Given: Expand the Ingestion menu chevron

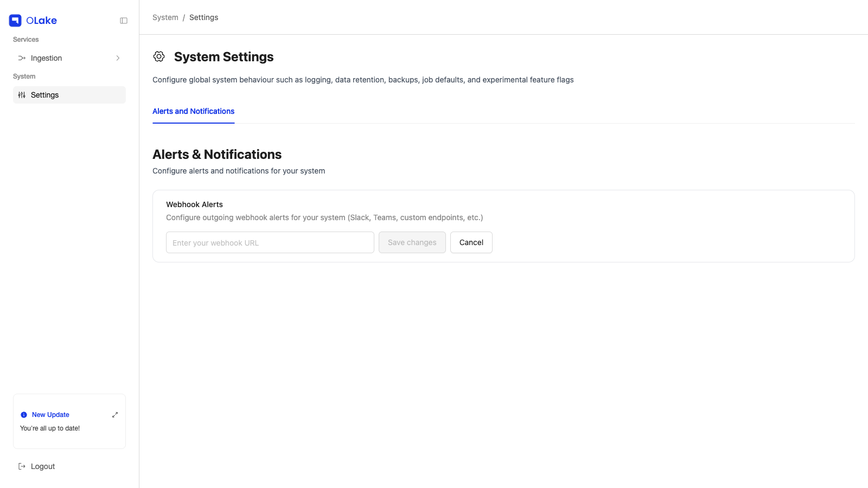Looking at the screenshot, I should coord(118,58).
